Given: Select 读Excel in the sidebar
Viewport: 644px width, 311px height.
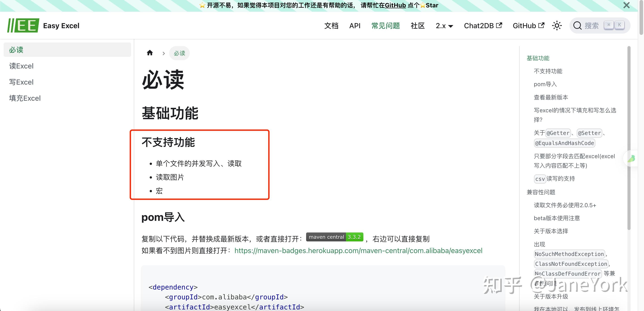Looking at the screenshot, I should pyautogui.click(x=21, y=66).
